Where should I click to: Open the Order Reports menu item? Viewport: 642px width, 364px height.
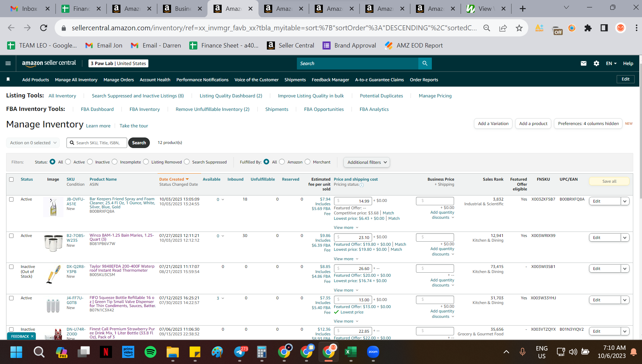tap(424, 80)
